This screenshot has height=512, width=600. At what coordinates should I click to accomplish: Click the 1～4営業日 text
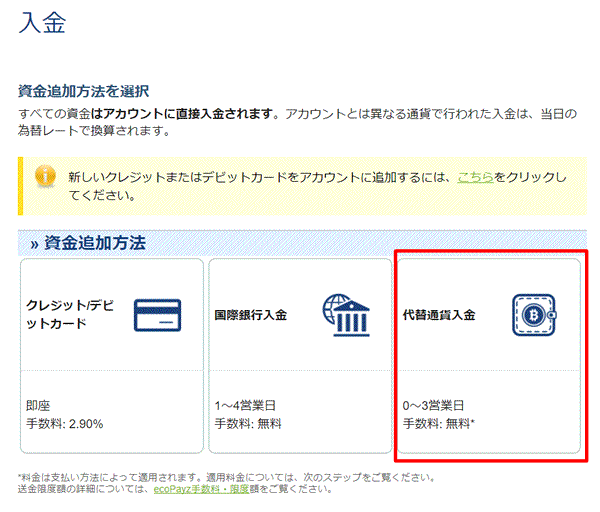click(245, 405)
